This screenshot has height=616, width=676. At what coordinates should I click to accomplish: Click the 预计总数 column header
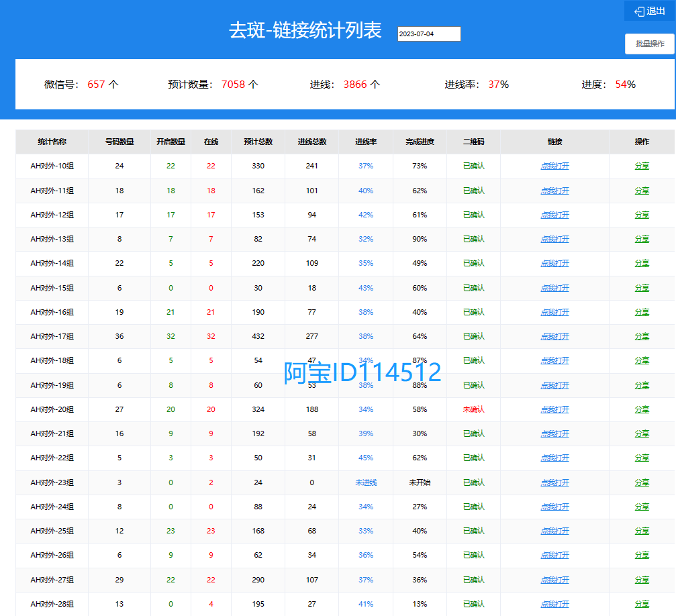(258, 142)
